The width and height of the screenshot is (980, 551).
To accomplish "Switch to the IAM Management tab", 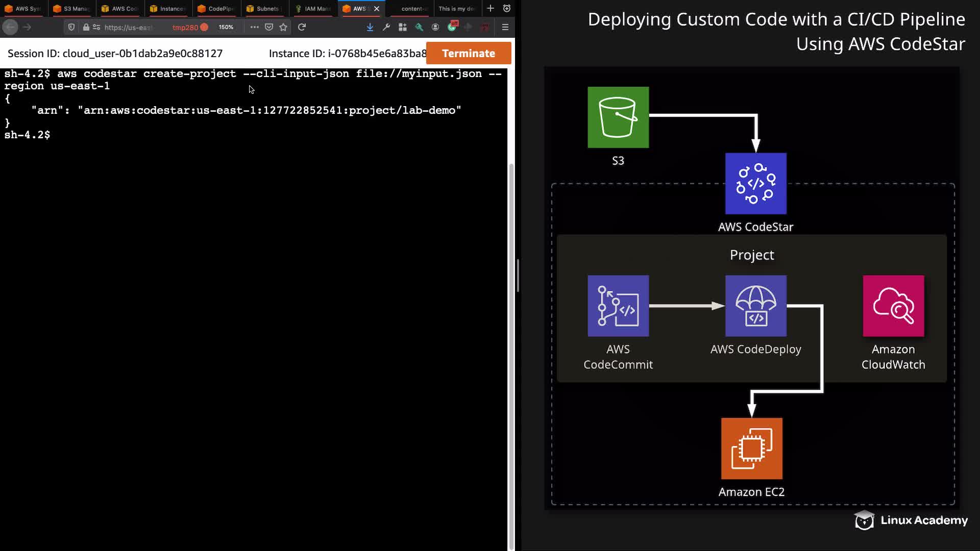I will pyautogui.click(x=313, y=9).
